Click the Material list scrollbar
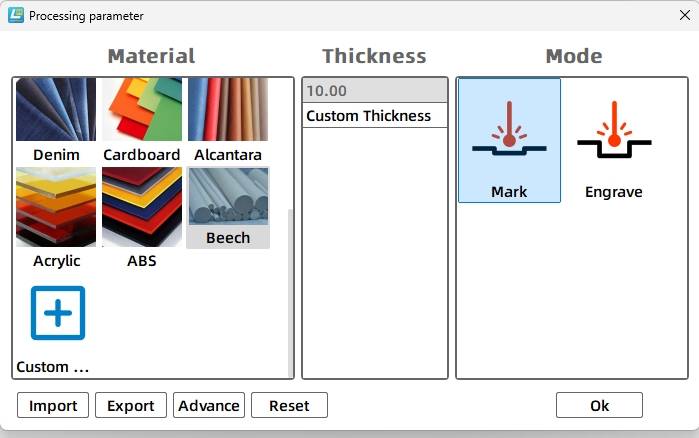Screen dimensions: 699x438 (291, 290)
